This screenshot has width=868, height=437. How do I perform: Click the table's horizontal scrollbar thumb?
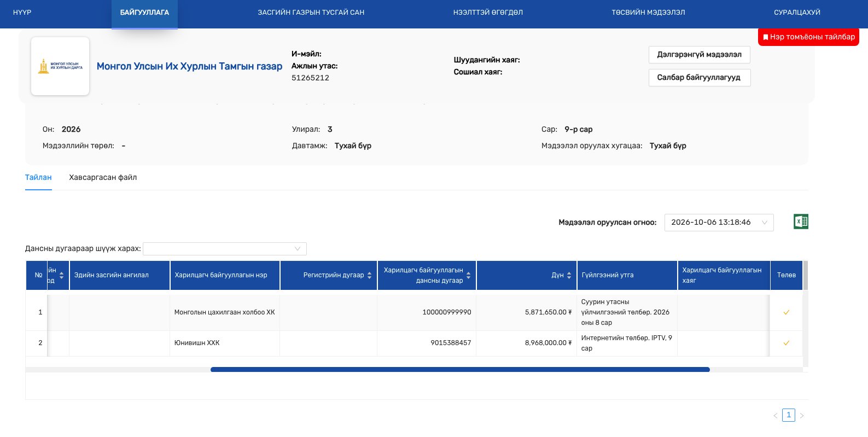pyautogui.click(x=460, y=370)
